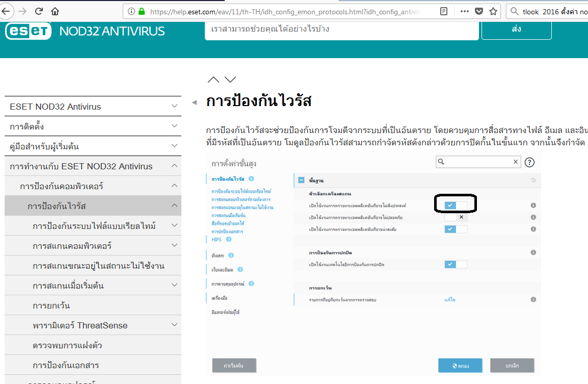Click info icon on the รายการ exclusions row
Screen dimensions: 588x384
533,299
